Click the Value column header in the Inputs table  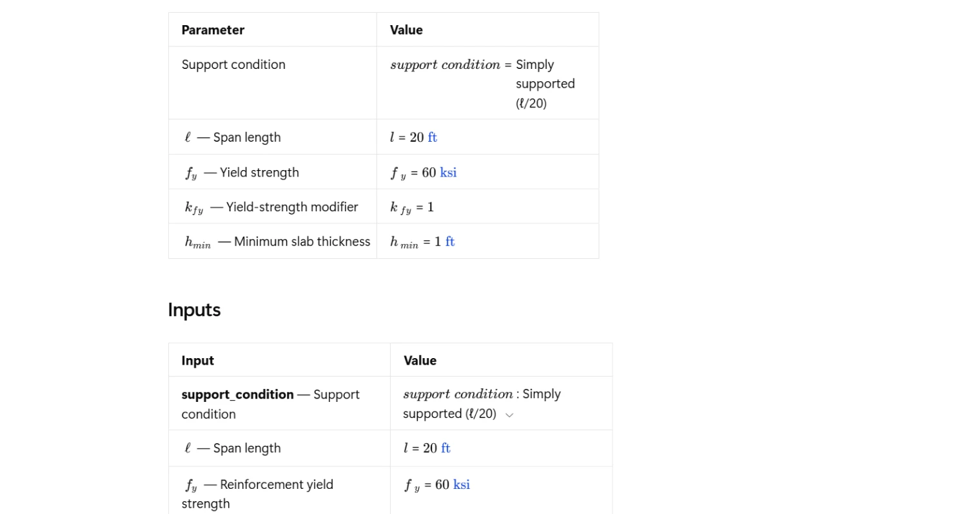[420, 361]
